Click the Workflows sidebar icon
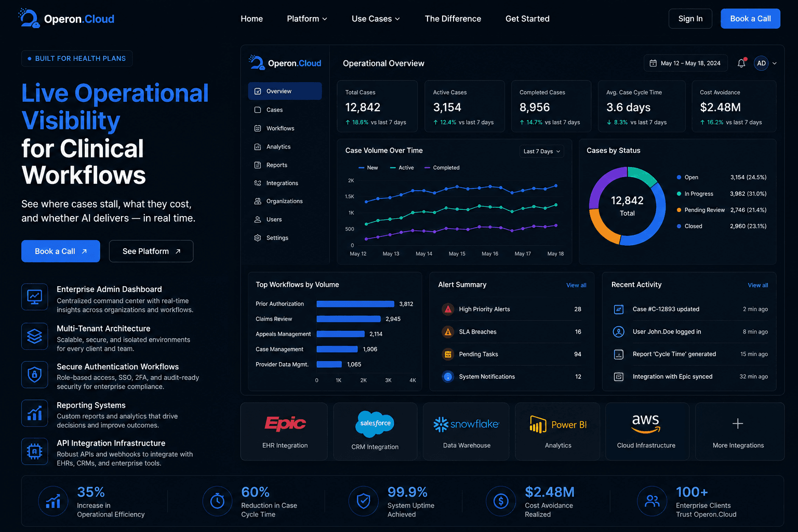798x532 pixels. [258, 128]
